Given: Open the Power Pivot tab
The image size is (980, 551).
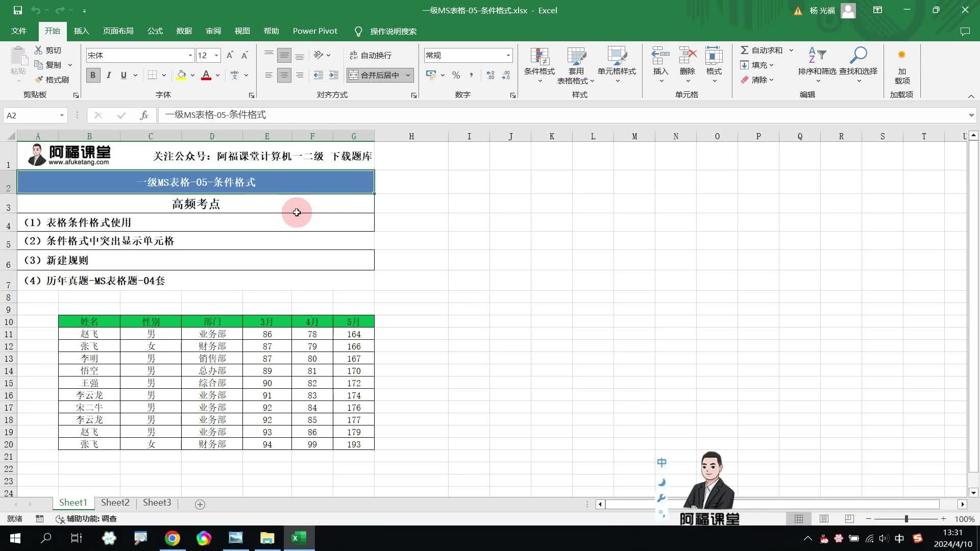Looking at the screenshot, I should pos(315,31).
